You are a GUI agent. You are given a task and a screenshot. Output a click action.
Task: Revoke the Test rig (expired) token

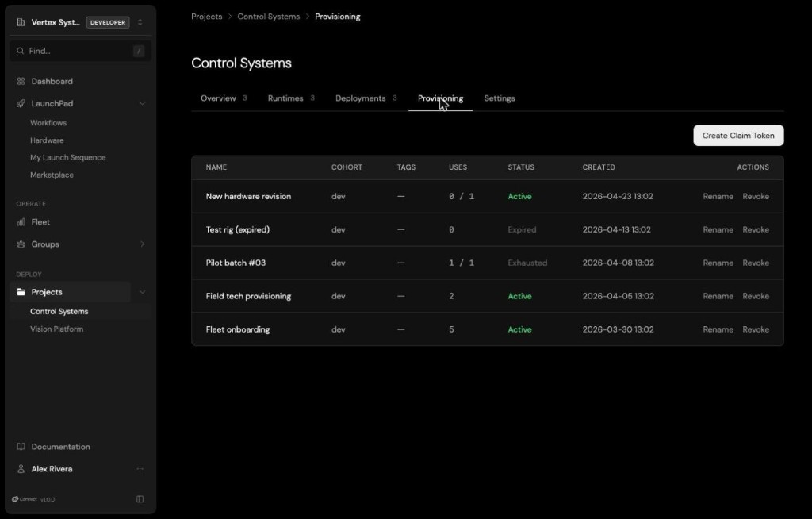(756, 229)
